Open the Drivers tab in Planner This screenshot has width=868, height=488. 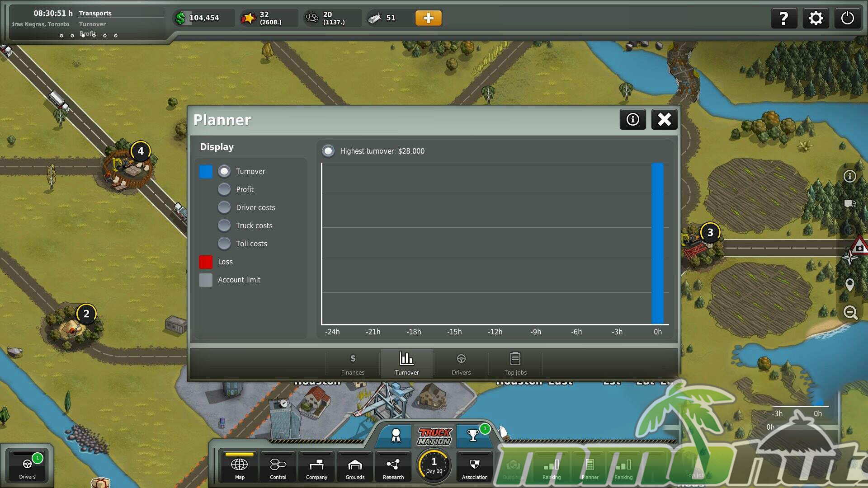tap(461, 364)
